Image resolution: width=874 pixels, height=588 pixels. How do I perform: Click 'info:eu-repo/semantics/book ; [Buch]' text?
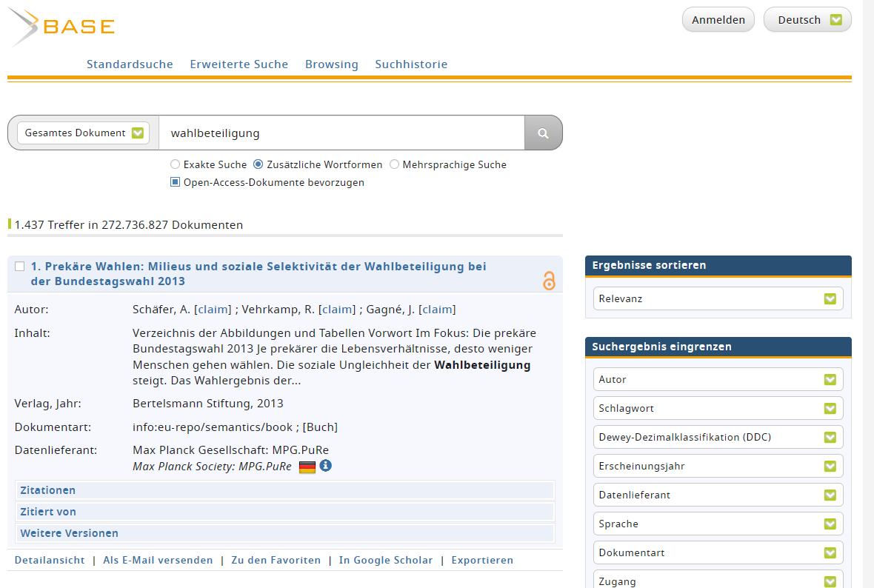point(236,427)
